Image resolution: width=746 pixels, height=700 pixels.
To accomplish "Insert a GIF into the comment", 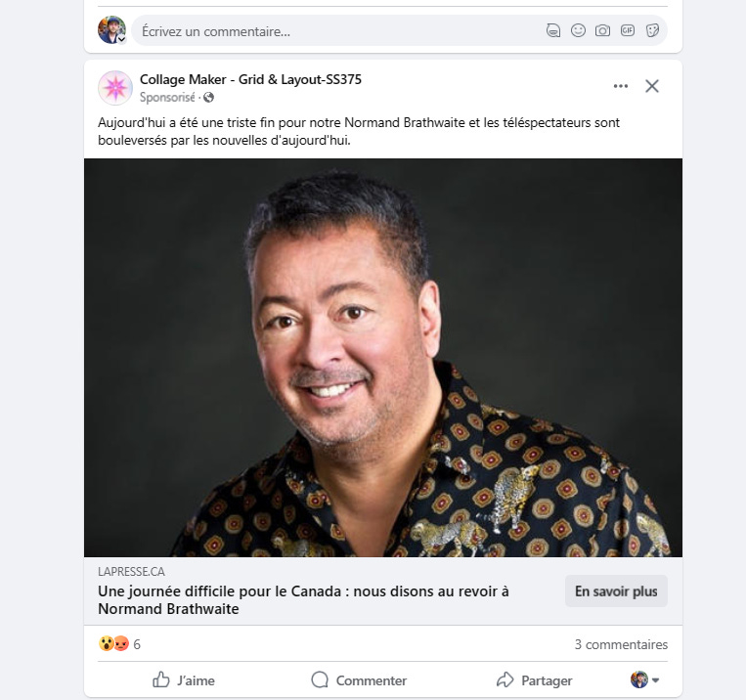I will point(628,30).
